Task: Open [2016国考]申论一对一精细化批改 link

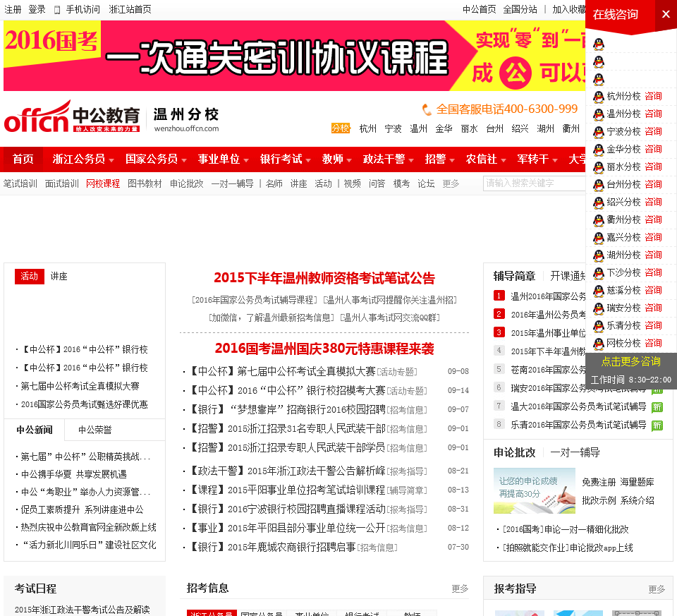Action: [566, 530]
